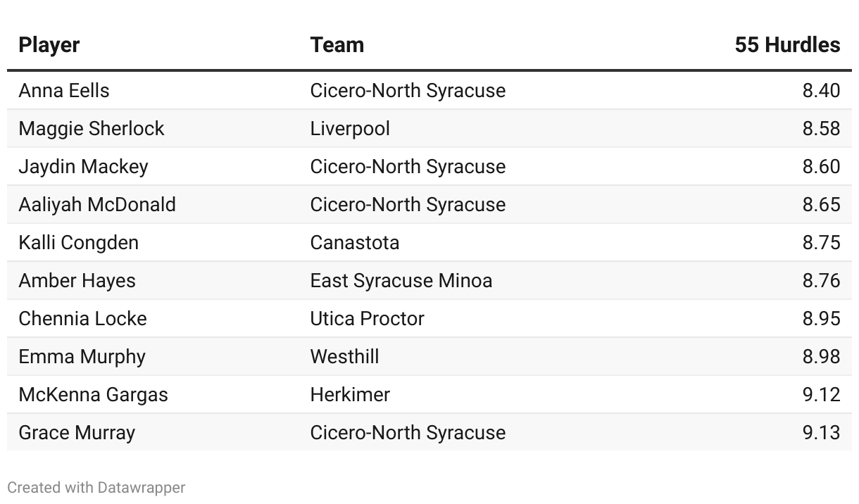Click Aaliyah McDonald in the table
Viewport: 859px width, 504px height.
[97, 204]
